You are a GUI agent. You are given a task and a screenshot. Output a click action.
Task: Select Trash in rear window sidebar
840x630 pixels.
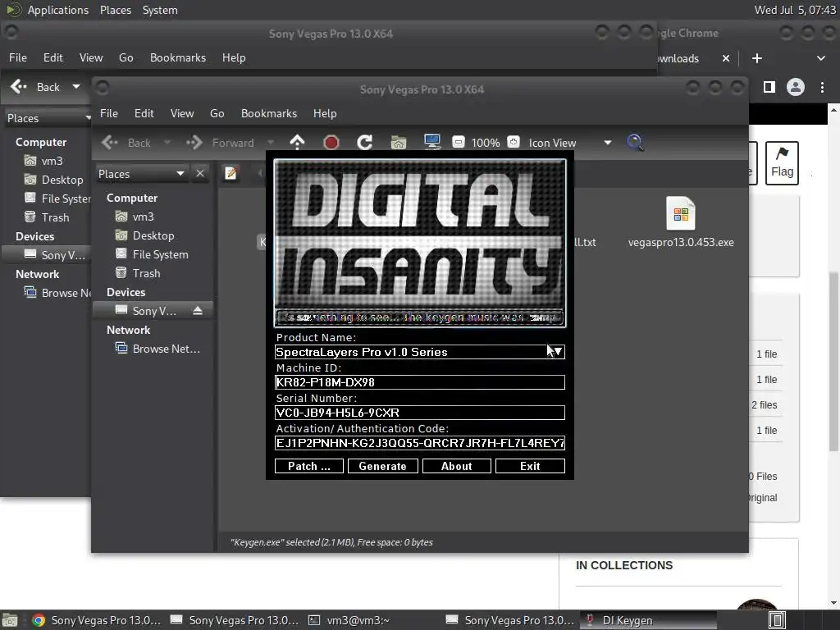(x=55, y=217)
